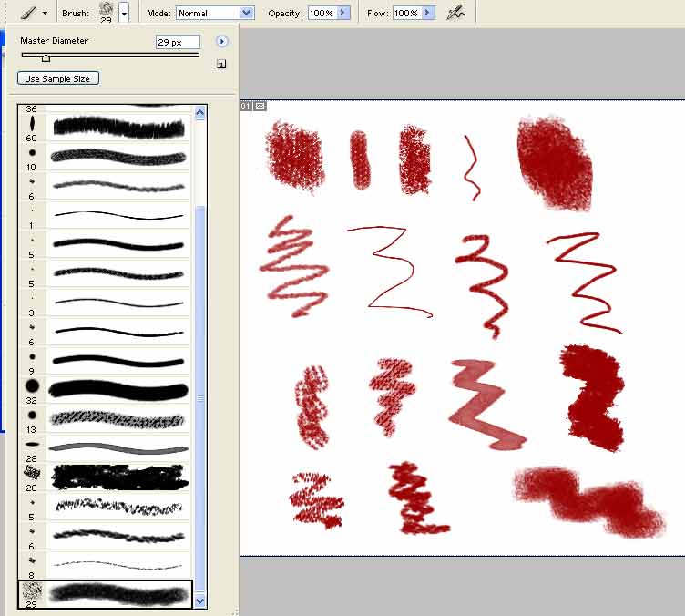Click the brush list scrollbar thumb
Screen dimensions: 685x616
[200, 398]
